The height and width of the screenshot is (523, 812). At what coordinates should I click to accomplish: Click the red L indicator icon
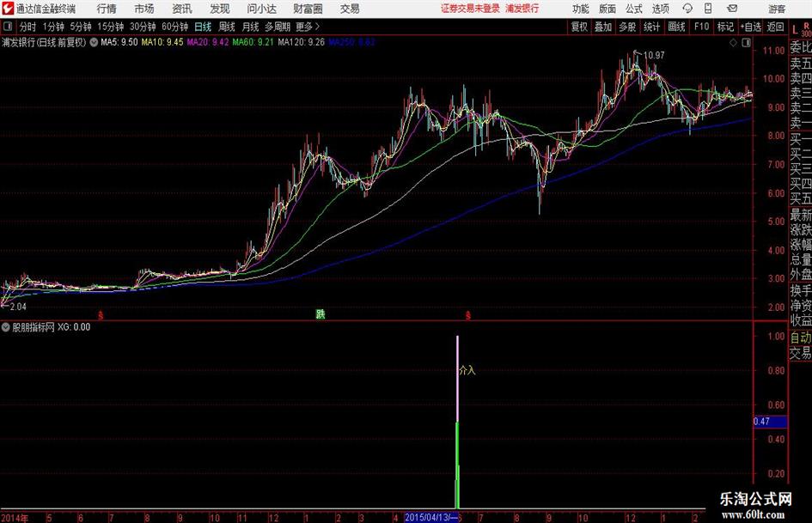click(x=795, y=30)
